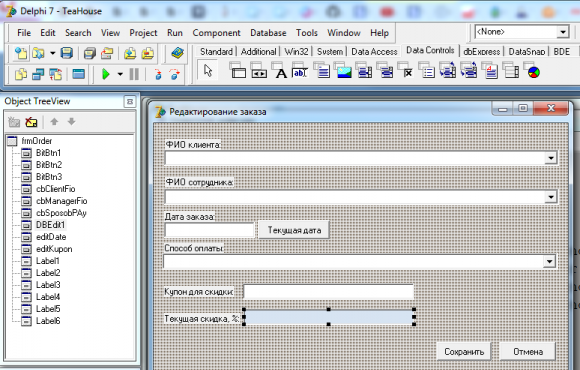Switch to the Data Access palette tab

click(x=374, y=51)
